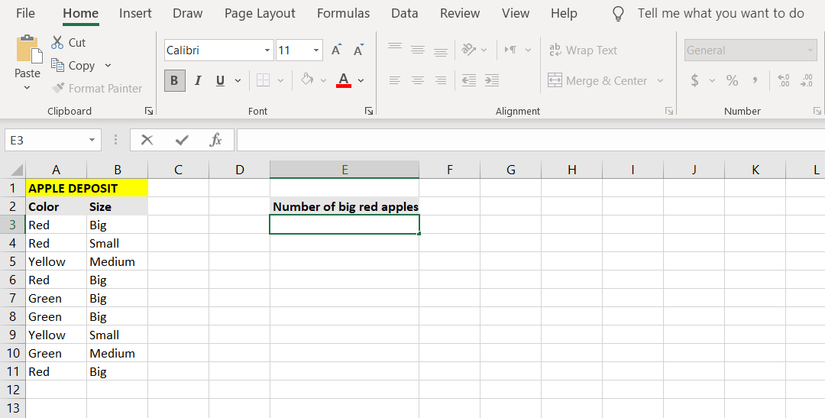Switch to the Data tab

click(405, 13)
